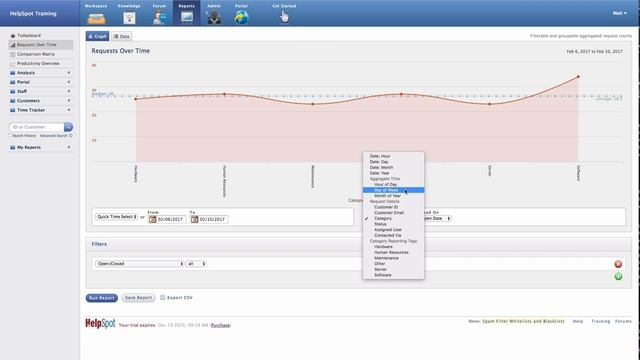Choose Day of Week grouping option
The width and height of the screenshot is (640, 360).
coord(393,190)
